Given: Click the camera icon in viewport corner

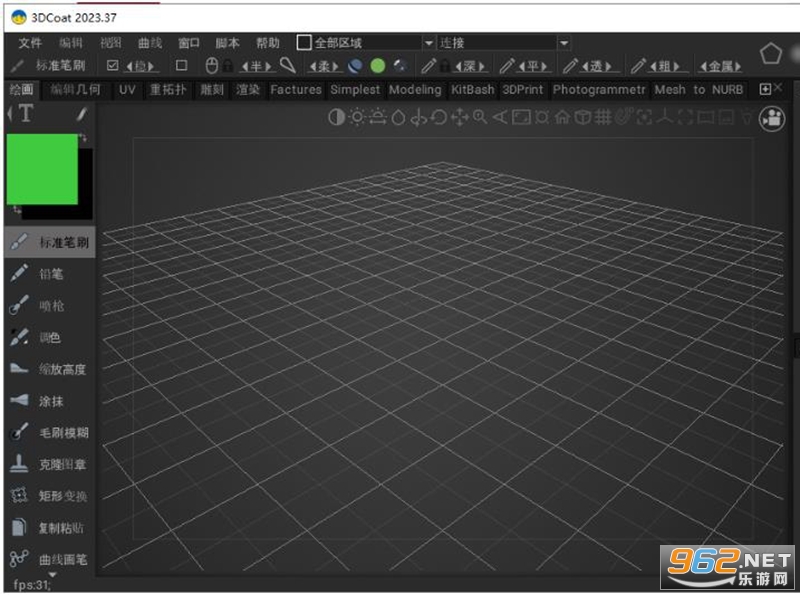Looking at the screenshot, I should tap(772, 119).
